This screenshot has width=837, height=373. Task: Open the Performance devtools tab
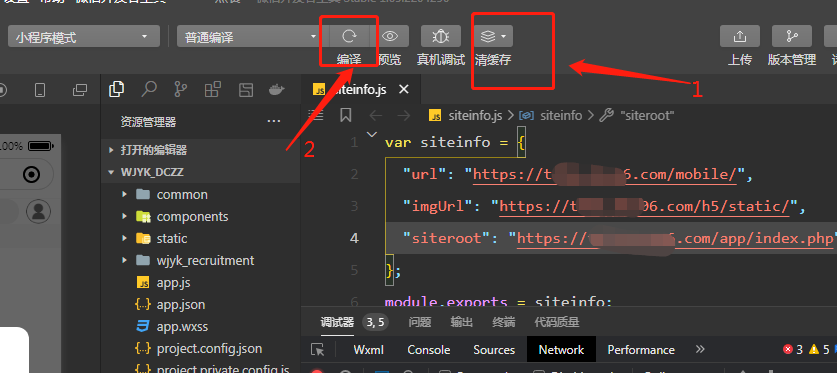point(641,350)
